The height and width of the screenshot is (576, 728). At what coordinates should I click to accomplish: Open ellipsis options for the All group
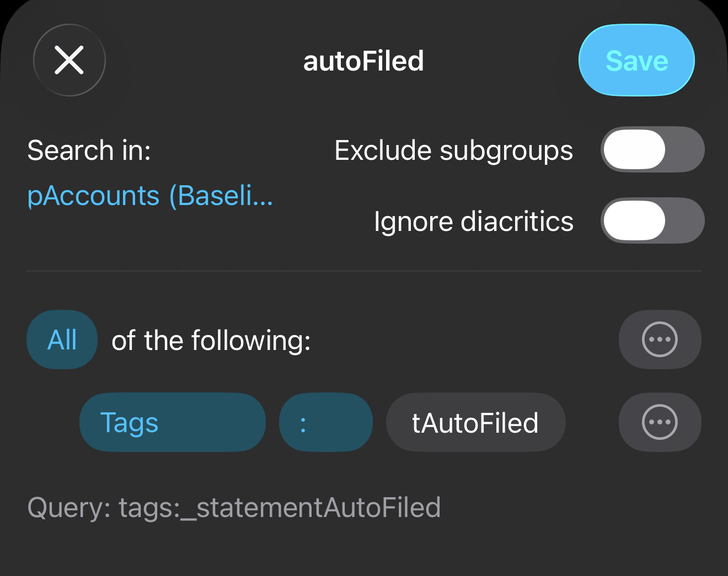click(x=660, y=340)
